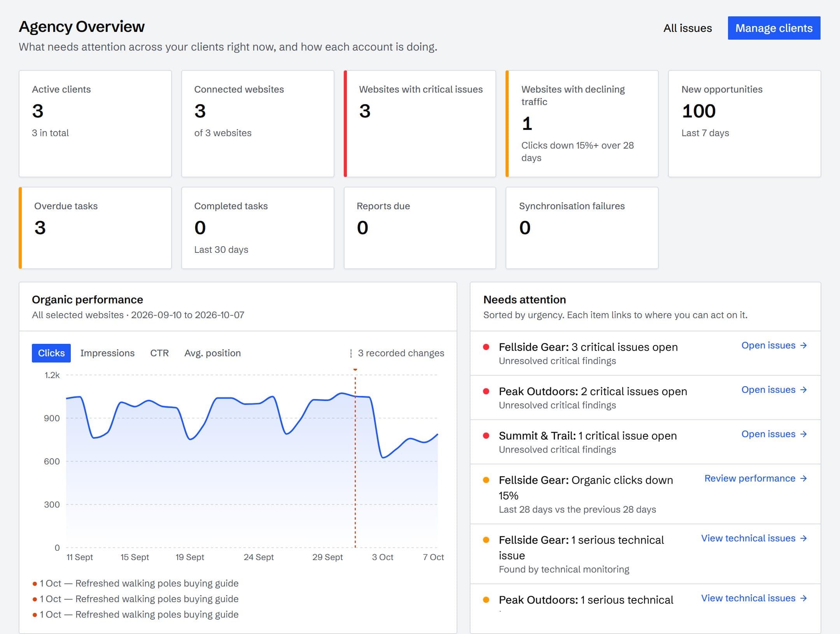Viewport: 840px width, 634px height.
Task: Select the Clicks metric tab
Action: 51,353
